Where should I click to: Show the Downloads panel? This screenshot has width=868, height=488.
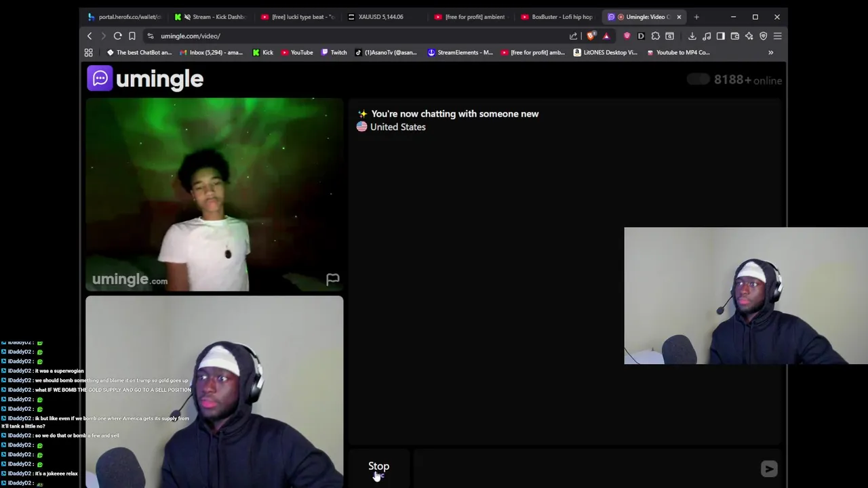[692, 36]
